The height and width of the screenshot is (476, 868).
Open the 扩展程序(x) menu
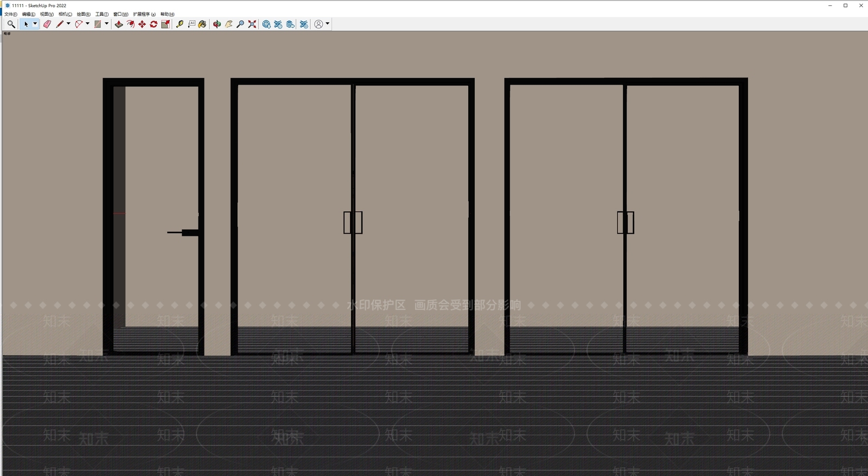[x=144, y=14]
